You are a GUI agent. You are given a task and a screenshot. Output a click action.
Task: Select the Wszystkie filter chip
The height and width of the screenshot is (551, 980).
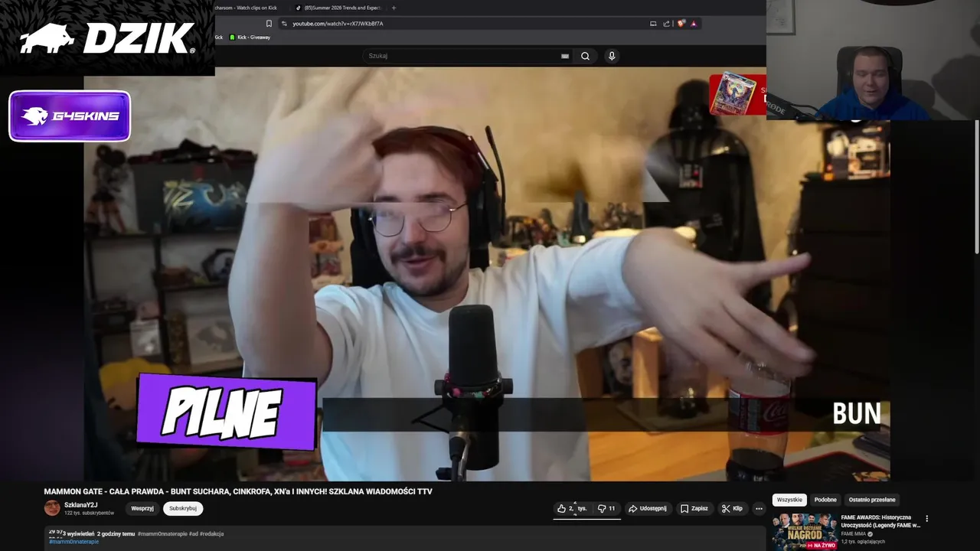[x=789, y=500]
